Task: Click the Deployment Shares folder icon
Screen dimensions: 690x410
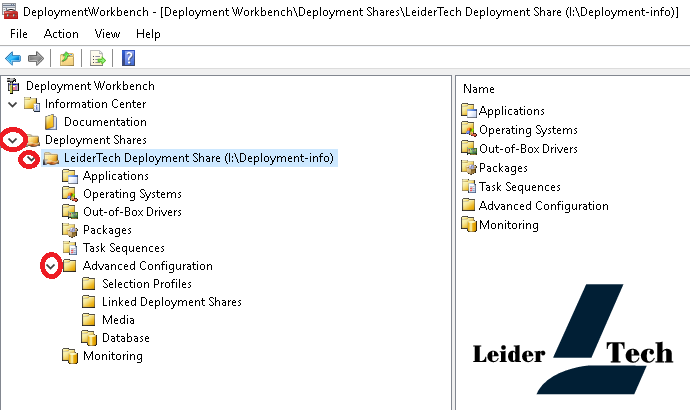Action: [x=33, y=140]
